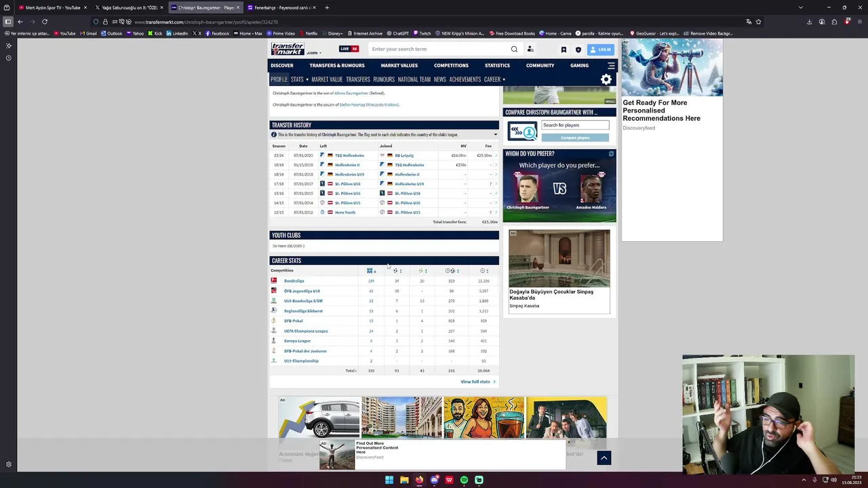Open the hamburger menu in main navigation

(611, 66)
